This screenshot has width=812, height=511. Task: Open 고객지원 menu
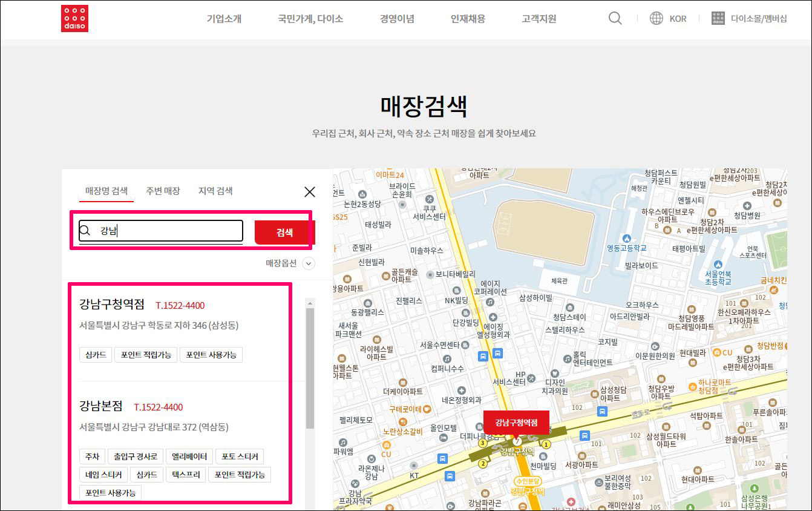coord(539,19)
